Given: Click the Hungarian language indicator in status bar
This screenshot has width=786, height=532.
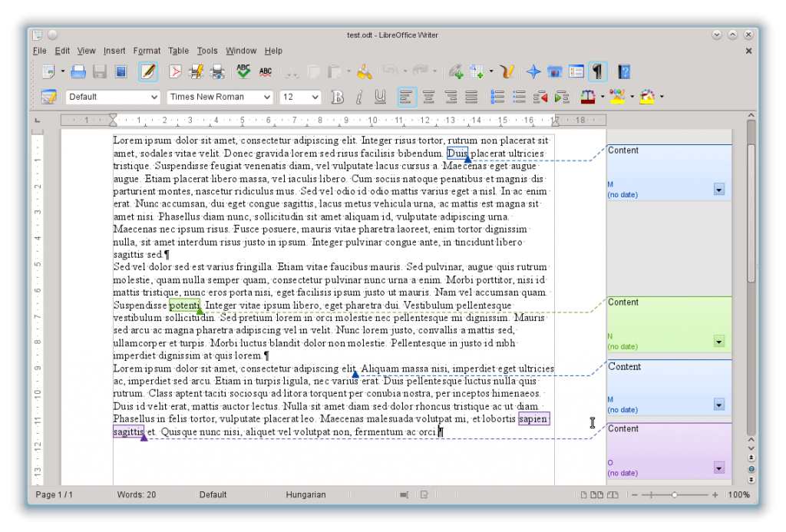Looking at the screenshot, I should [x=306, y=494].
